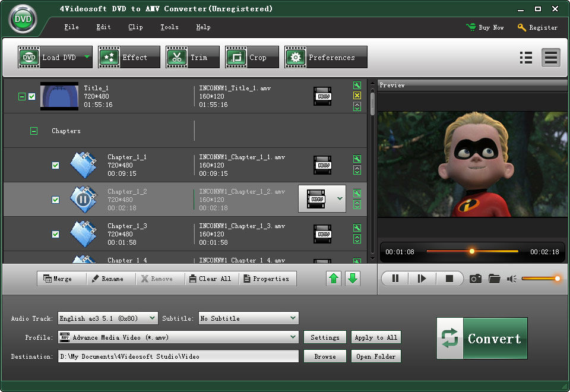The width and height of the screenshot is (570, 392).
Task: Click AMV format icon for Title_1
Action: pos(323,96)
